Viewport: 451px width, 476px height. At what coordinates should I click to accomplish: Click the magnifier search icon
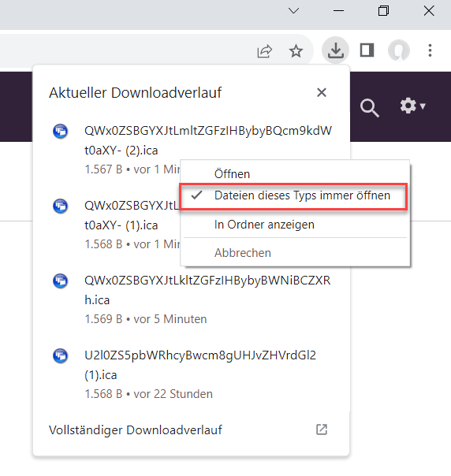[x=369, y=108]
